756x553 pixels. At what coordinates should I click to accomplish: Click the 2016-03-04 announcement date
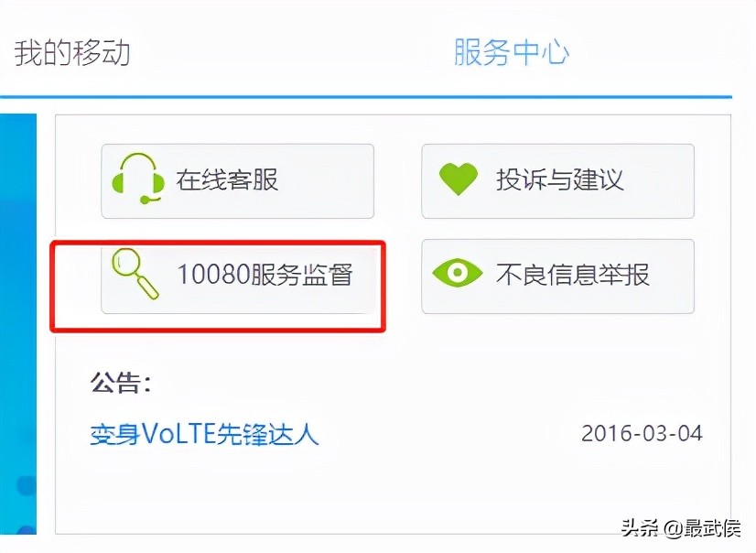click(642, 433)
